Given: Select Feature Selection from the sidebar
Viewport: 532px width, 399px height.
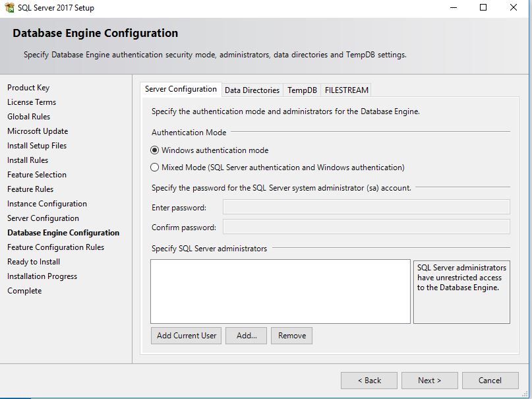Looking at the screenshot, I should tap(37, 174).
